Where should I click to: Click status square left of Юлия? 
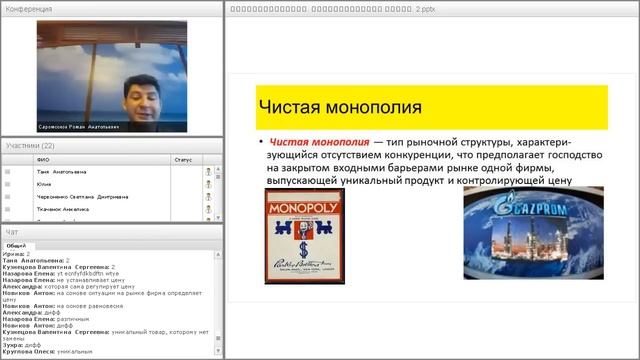pos(7,184)
